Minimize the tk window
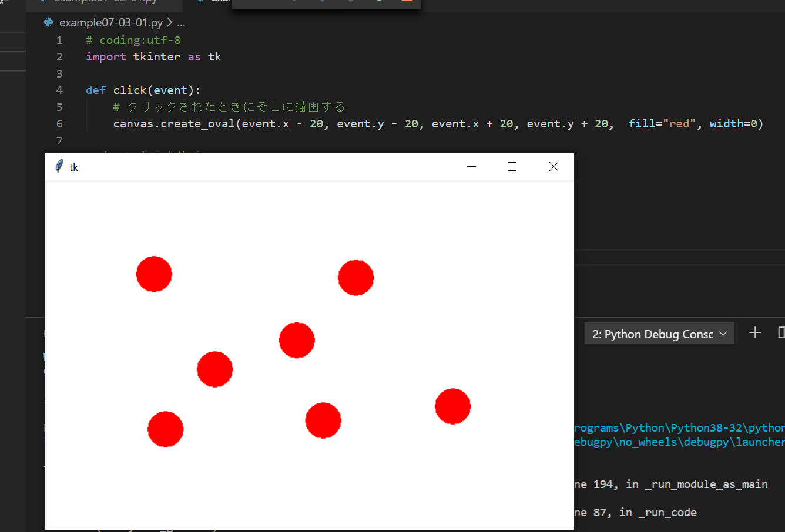785x532 pixels. coord(471,167)
